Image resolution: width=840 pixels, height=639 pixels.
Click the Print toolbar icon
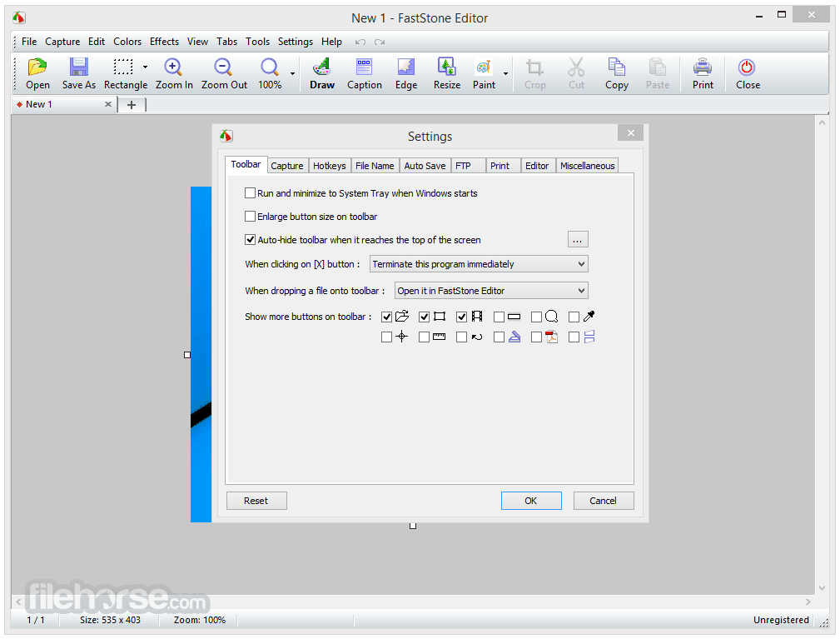703,67
